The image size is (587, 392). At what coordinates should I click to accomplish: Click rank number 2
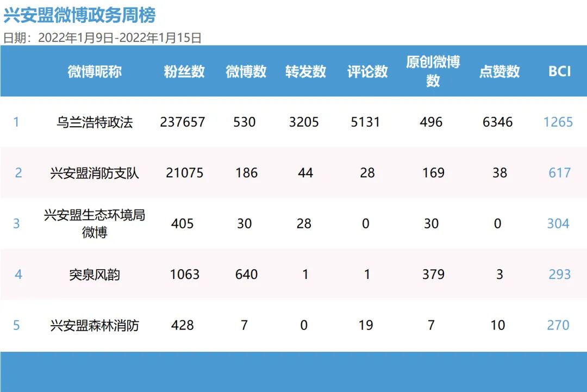[18, 173]
